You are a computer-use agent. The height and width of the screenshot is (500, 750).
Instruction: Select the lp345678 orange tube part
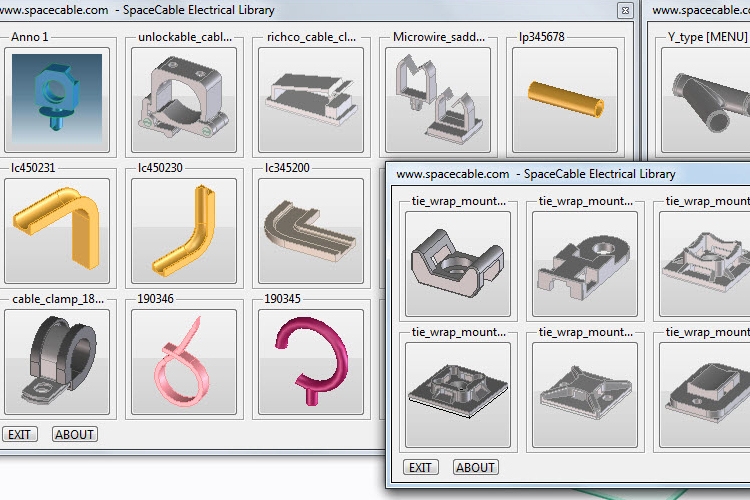tap(565, 100)
